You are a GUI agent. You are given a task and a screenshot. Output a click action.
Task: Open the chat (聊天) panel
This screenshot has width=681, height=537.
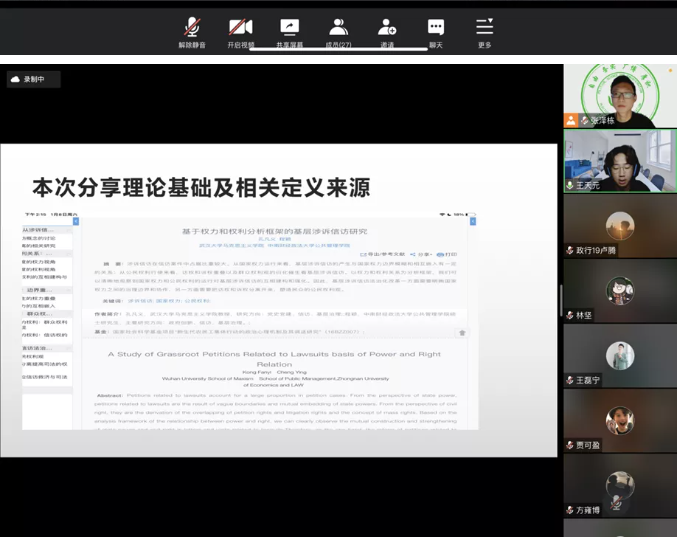click(x=436, y=29)
